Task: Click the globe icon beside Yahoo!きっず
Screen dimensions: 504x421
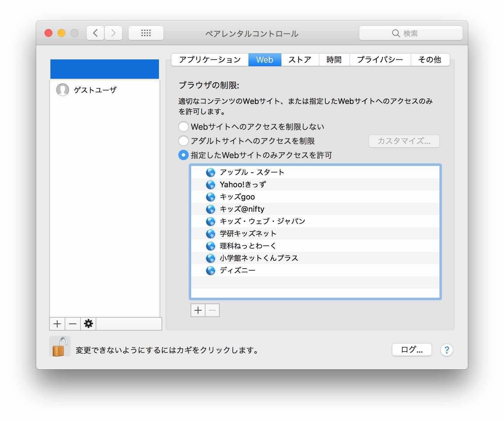Action: [210, 185]
